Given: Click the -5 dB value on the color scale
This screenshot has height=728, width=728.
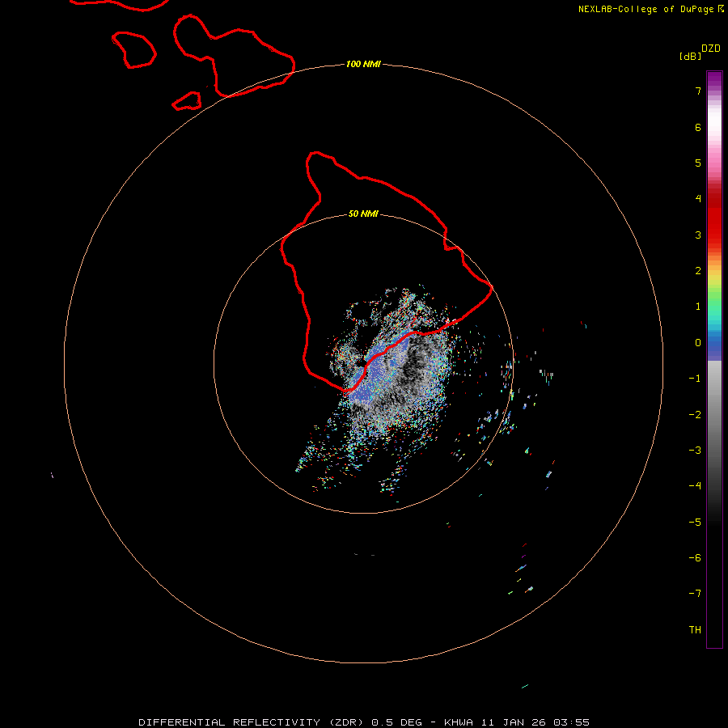Looking at the screenshot, I should pos(695,523).
